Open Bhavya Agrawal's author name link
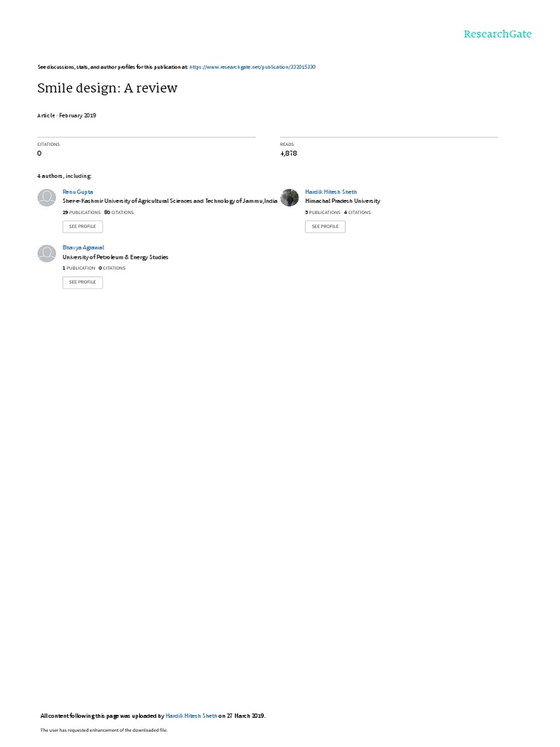Screen dimensions: 560x747 coord(83,248)
